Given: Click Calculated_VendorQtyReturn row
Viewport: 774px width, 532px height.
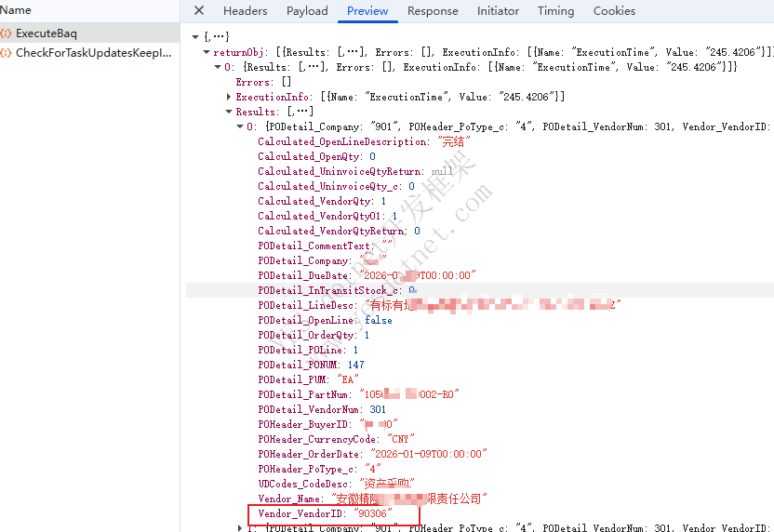Looking at the screenshot, I should point(339,231).
